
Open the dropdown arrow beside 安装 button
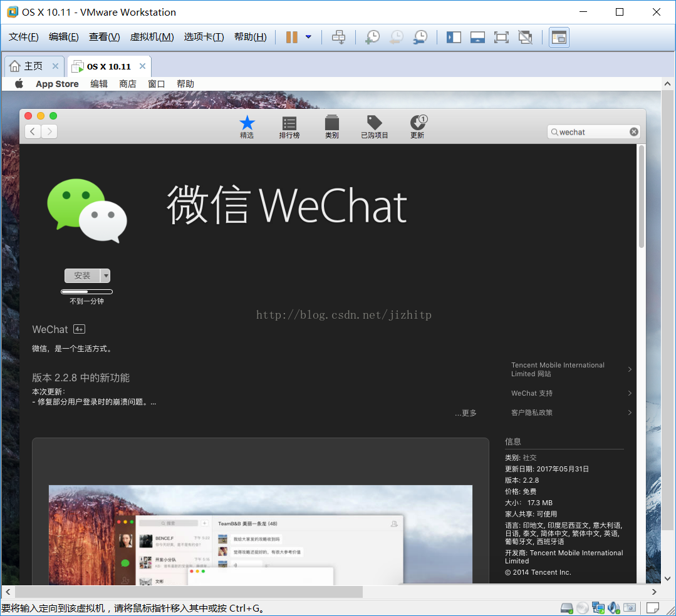tap(106, 276)
